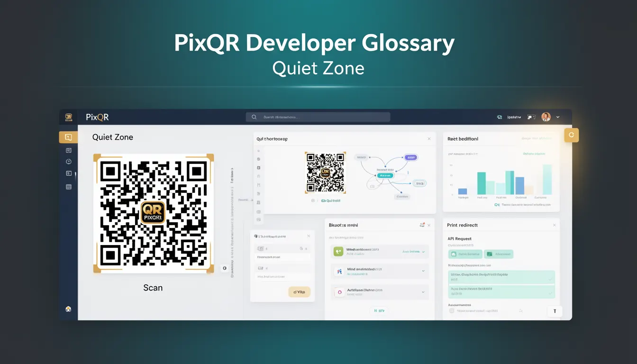Open the dropdown arrow next to the avatar
The height and width of the screenshot is (364, 637).
(x=558, y=117)
